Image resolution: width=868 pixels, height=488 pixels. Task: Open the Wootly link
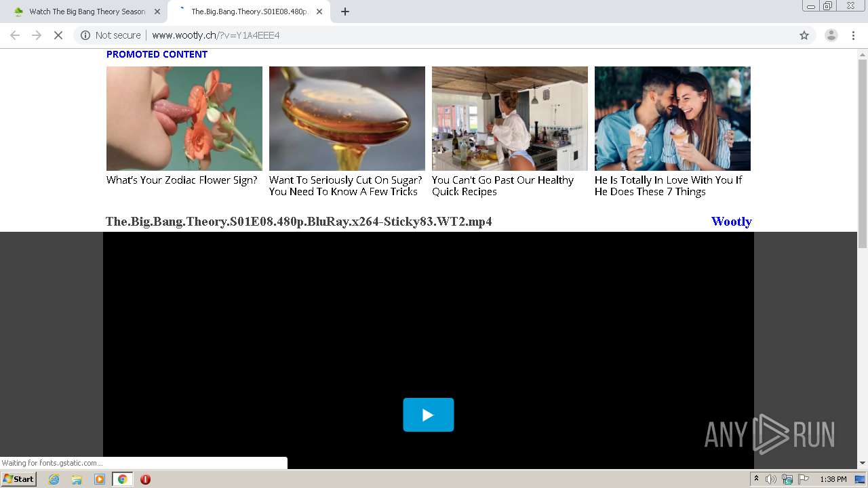coord(731,222)
